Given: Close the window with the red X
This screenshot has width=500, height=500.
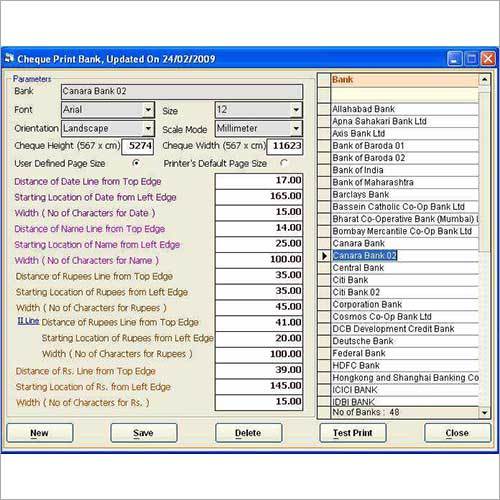Looking at the screenshot, I should (489, 59).
